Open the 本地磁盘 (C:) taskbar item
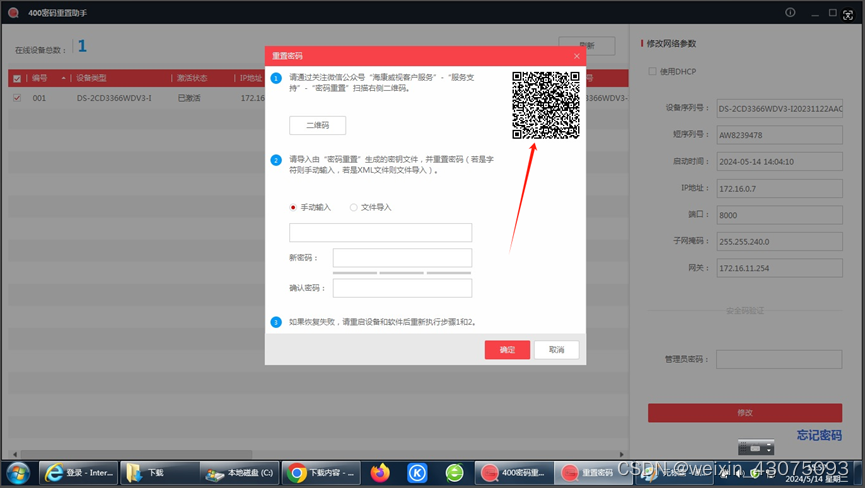The image size is (865, 488). click(x=239, y=473)
